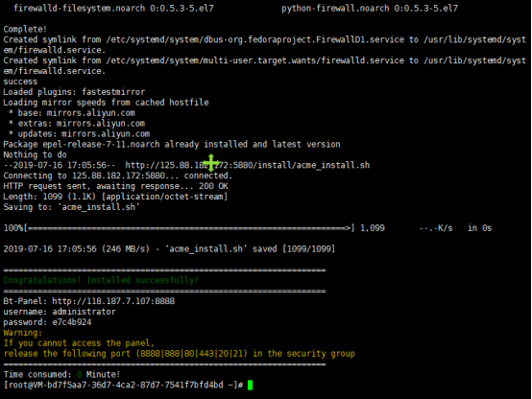The image size is (532, 399).
Task: Click the 'Complete!' line near top
Action: click(x=25, y=29)
